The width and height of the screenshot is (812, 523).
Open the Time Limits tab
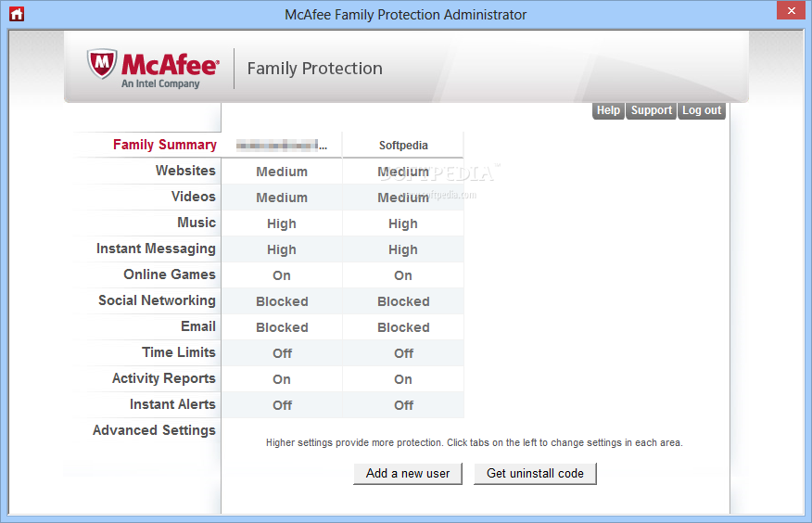pyautogui.click(x=179, y=352)
